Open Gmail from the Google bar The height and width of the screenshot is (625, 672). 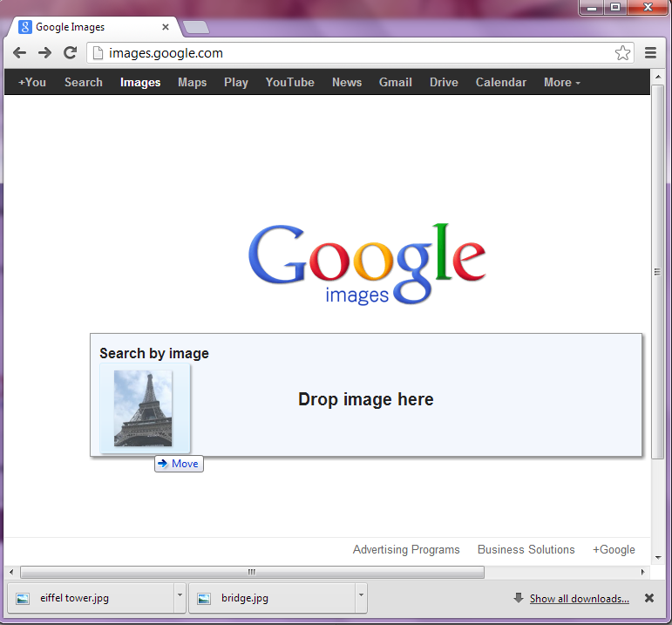[395, 82]
